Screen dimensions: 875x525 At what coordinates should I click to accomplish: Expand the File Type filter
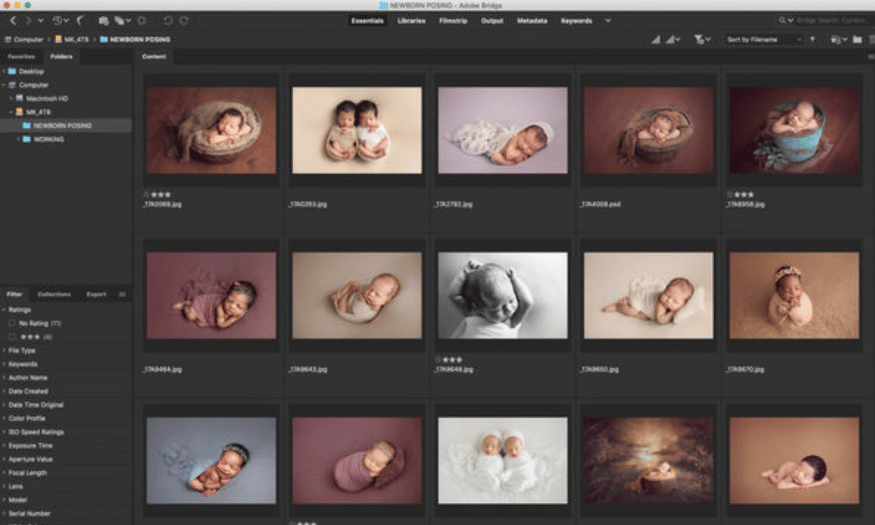(4, 350)
